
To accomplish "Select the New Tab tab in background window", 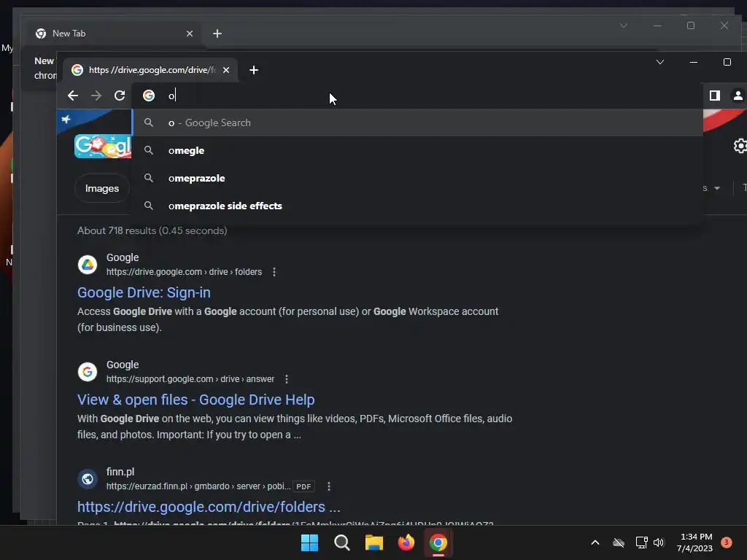I will point(115,34).
